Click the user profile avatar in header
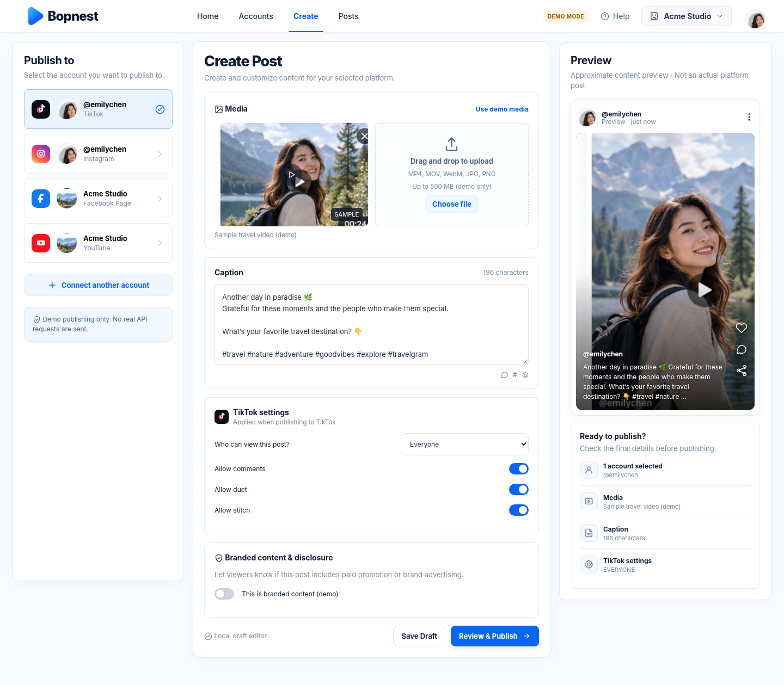 756,18
